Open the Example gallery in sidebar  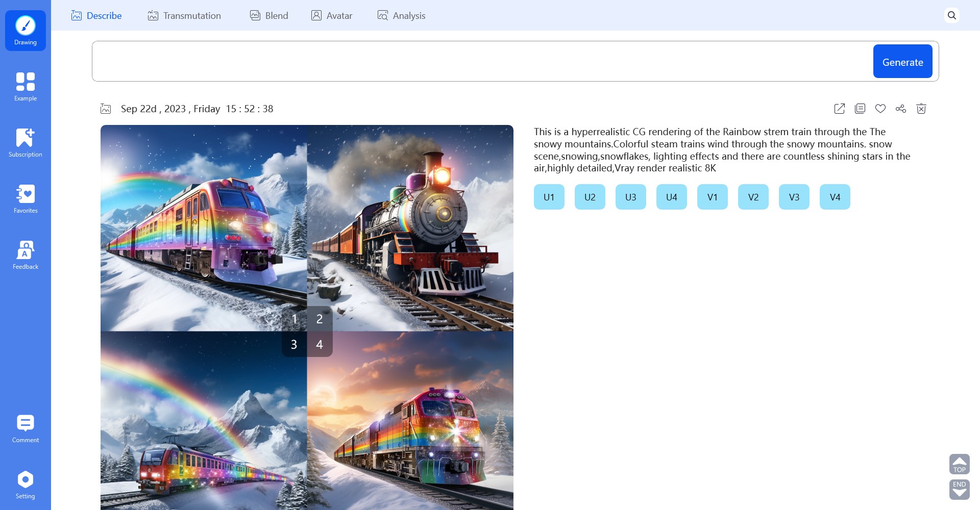coord(26,87)
